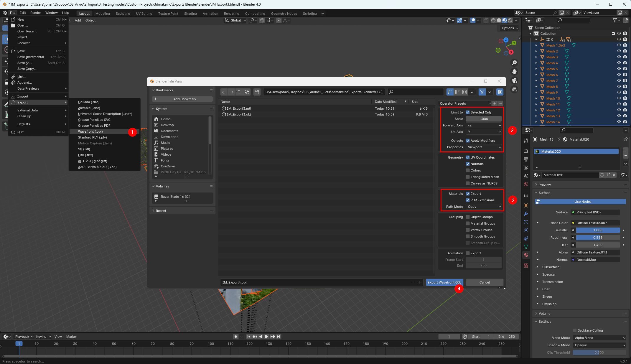Open the Up Axis dropdown
This screenshot has width=631, height=364.
(484, 132)
